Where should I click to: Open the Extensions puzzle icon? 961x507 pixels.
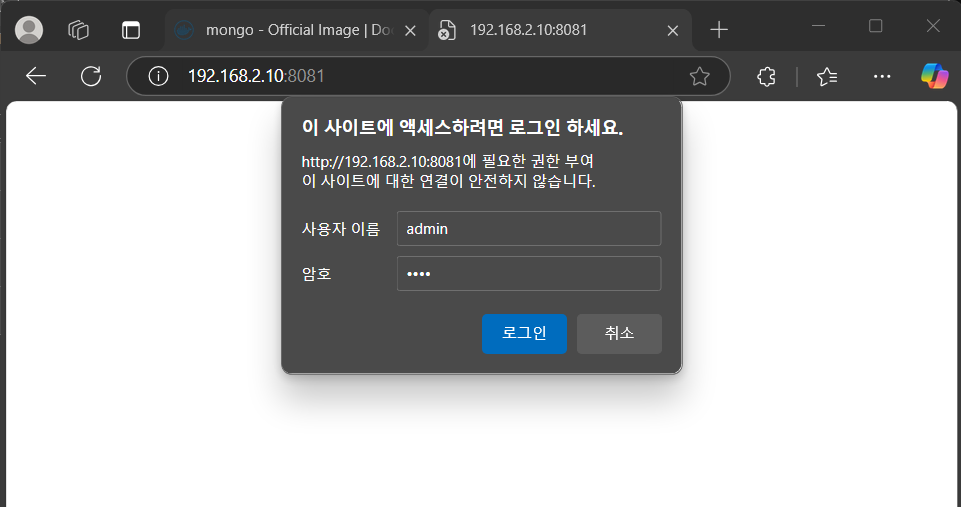766,77
